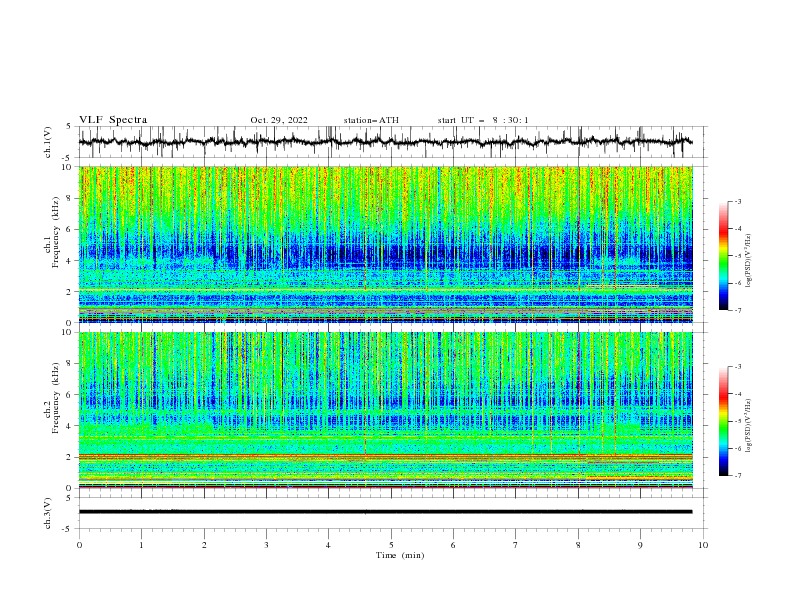The height and width of the screenshot is (612, 792).
Task: Click tick label "6" on the time axis
Action: coord(453,545)
